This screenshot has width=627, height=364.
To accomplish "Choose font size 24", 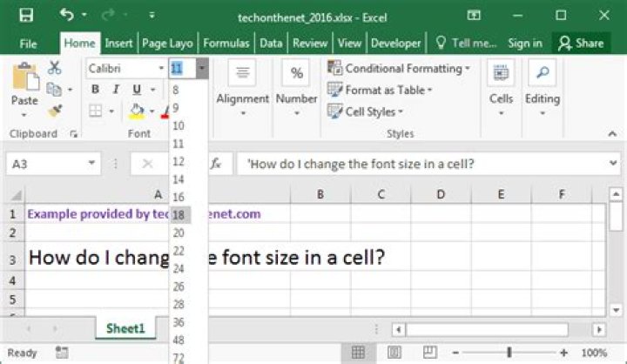I will [179, 268].
